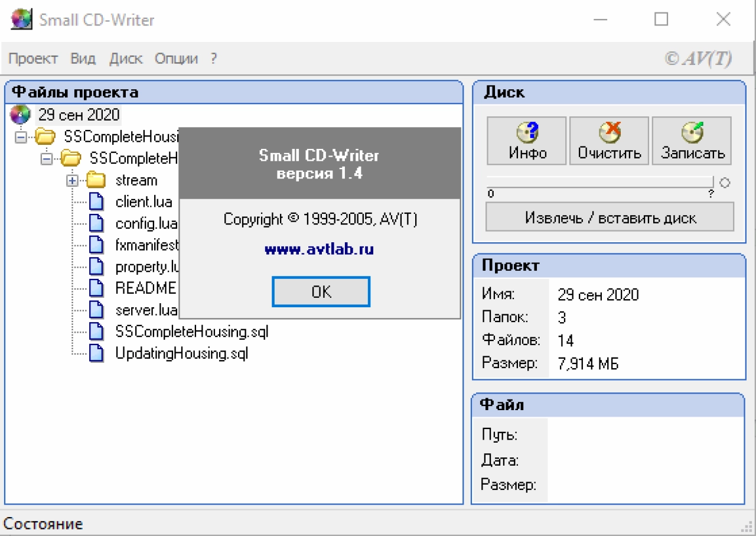Click Извлечь / вставить диск button
Viewport: 756px width, 536px height.
610,217
